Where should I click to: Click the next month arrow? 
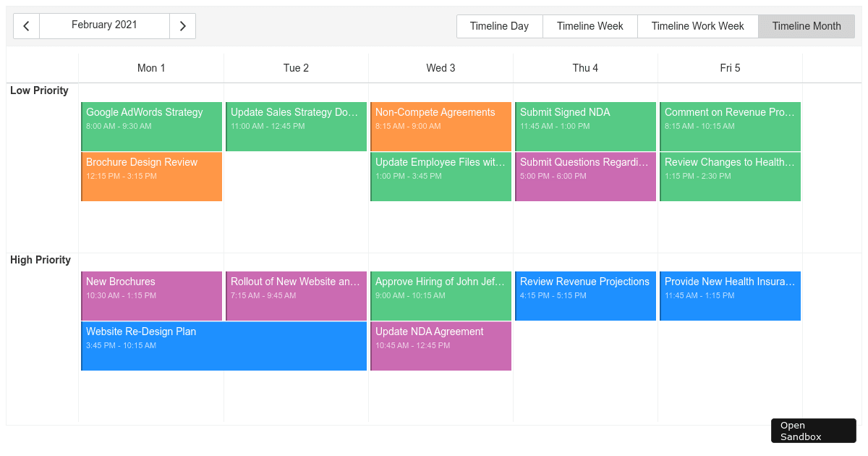point(183,26)
